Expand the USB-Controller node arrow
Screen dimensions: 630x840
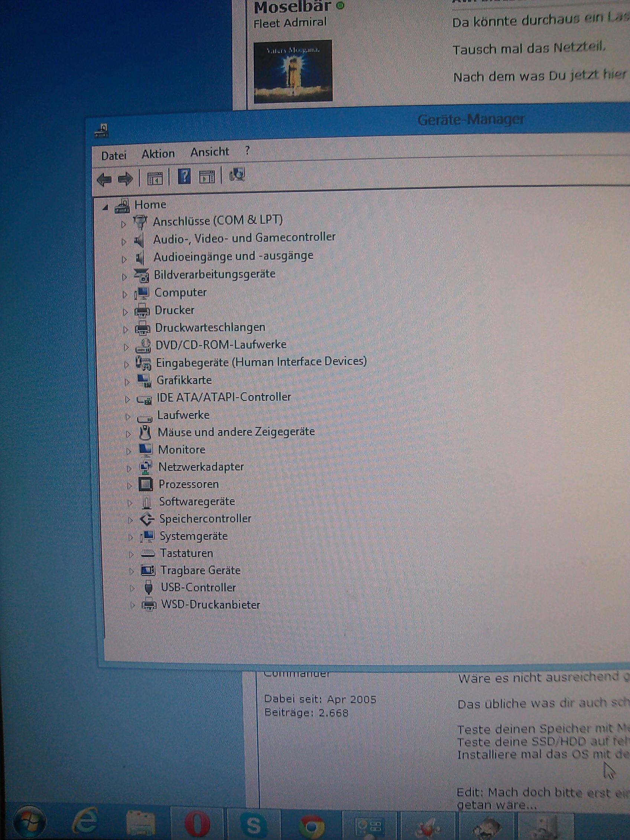click(x=132, y=589)
